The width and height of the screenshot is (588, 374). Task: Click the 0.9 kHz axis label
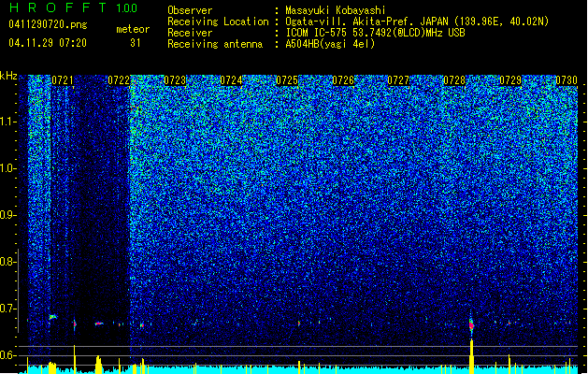(7, 215)
